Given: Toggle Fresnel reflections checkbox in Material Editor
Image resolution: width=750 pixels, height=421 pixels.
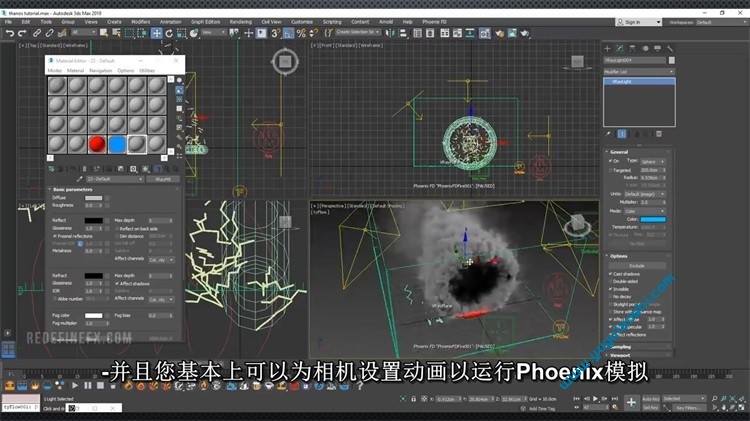Looking at the screenshot, I should 55,236.
